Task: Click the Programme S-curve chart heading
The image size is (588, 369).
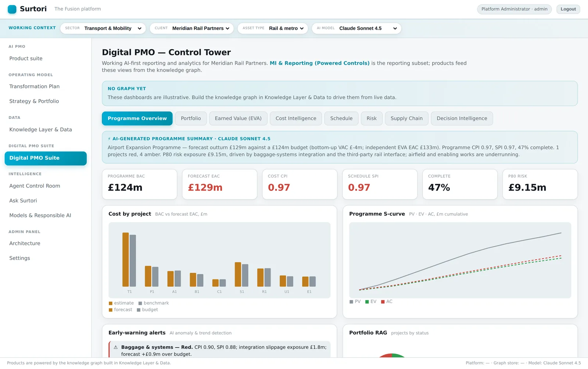Action: pos(377,214)
